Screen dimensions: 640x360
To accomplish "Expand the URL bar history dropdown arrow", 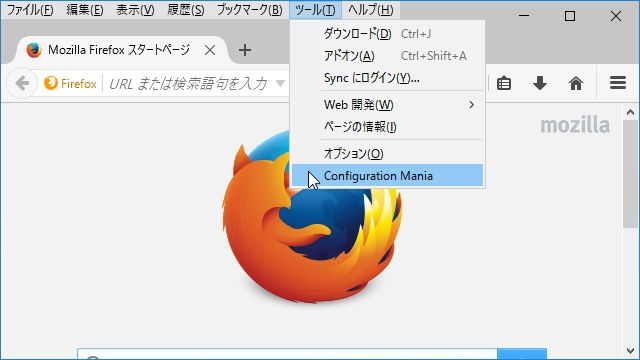I will tap(280, 84).
